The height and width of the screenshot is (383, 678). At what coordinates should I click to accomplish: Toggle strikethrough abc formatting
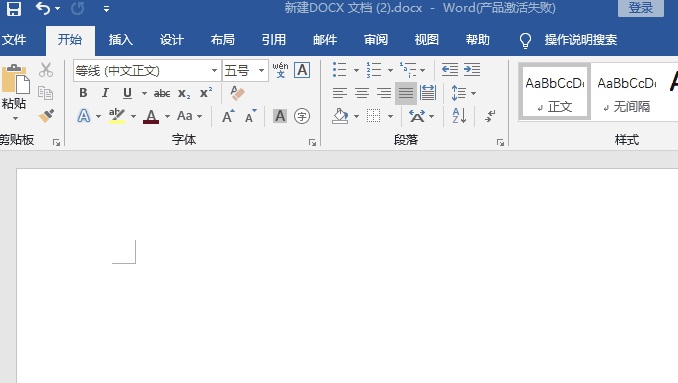(162, 93)
